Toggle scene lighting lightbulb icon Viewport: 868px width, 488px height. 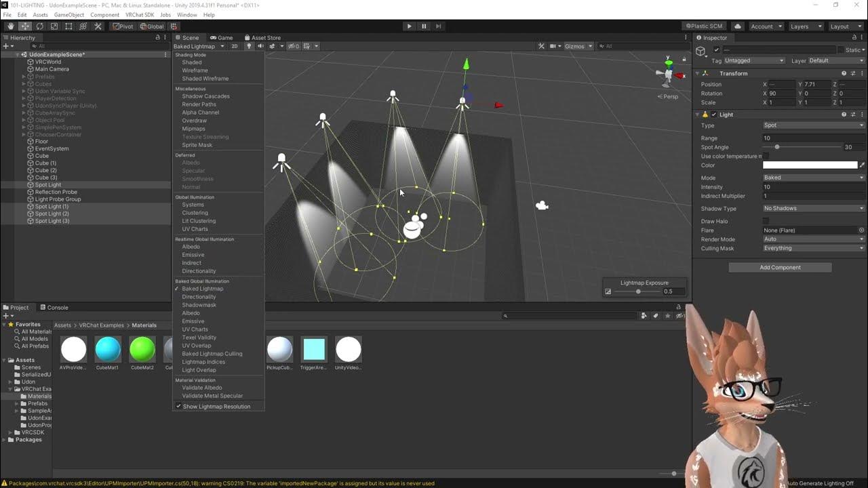tap(249, 46)
